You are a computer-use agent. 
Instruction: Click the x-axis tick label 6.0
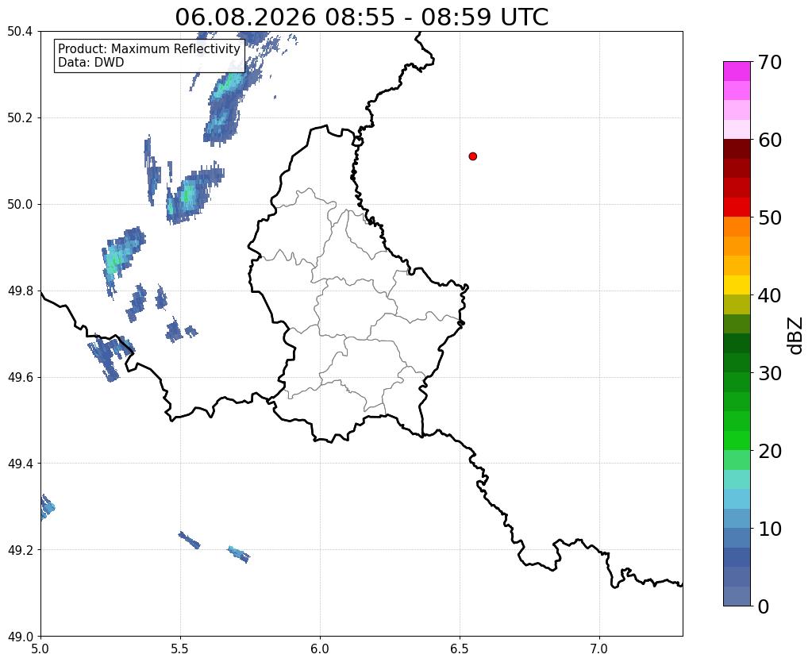pos(320,649)
